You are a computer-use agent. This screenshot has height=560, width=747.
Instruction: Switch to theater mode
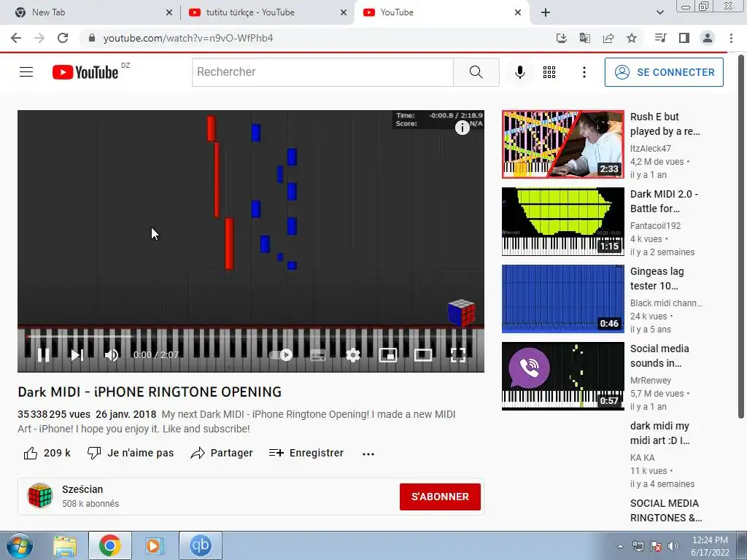pos(423,355)
